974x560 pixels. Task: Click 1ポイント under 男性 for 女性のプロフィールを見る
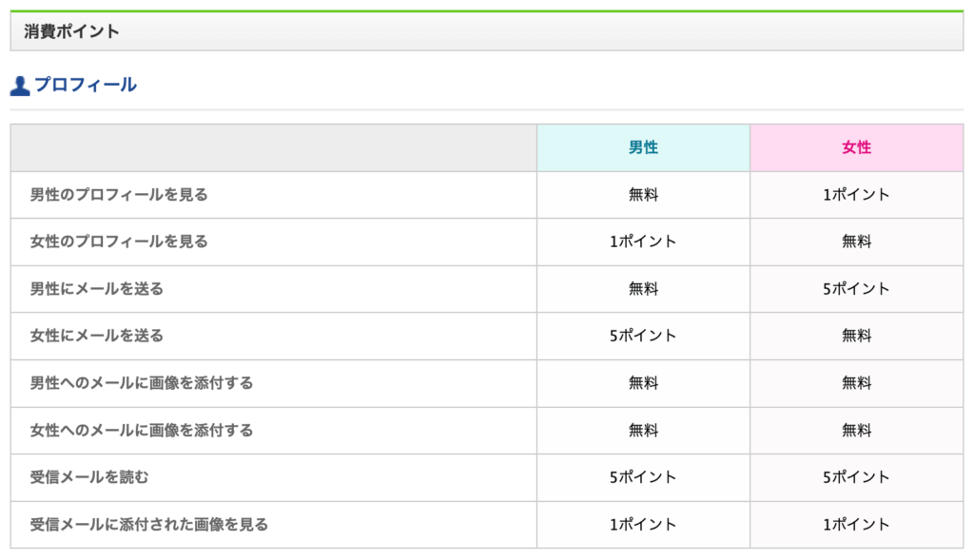click(x=643, y=241)
